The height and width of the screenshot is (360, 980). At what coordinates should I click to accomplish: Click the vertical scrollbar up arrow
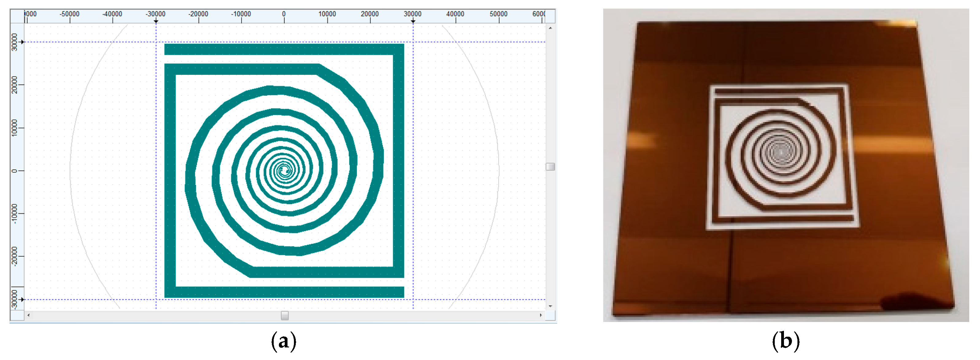[550, 28]
